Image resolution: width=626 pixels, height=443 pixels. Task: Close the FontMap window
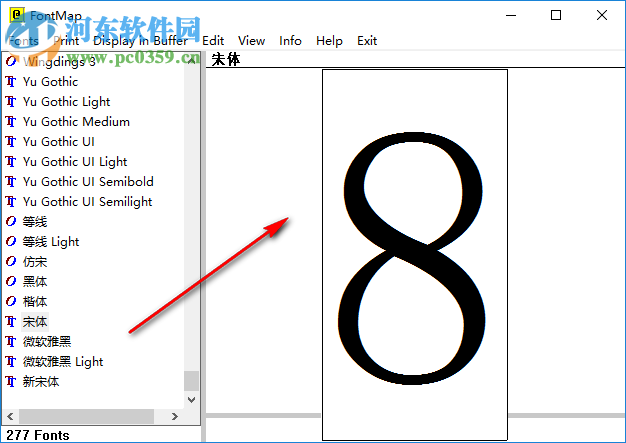[602, 16]
